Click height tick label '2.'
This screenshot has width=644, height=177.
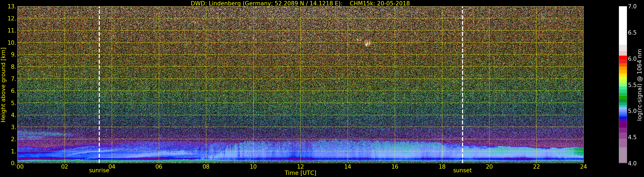[13, 139]
